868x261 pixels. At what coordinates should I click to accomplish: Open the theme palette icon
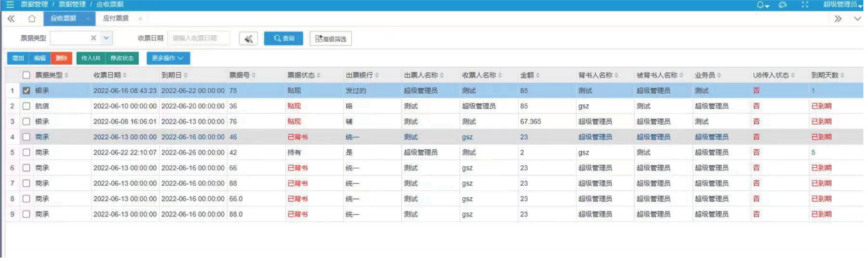pos(783,5)
